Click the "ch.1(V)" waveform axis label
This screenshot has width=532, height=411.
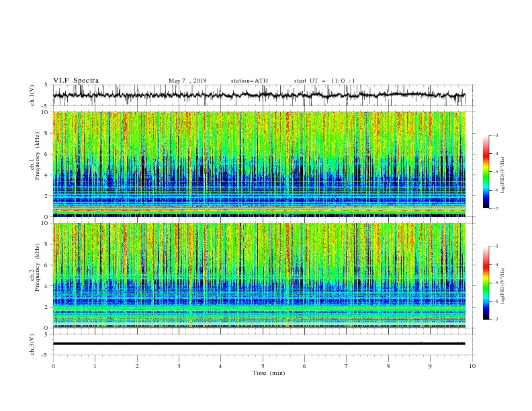tap(32, 95)
